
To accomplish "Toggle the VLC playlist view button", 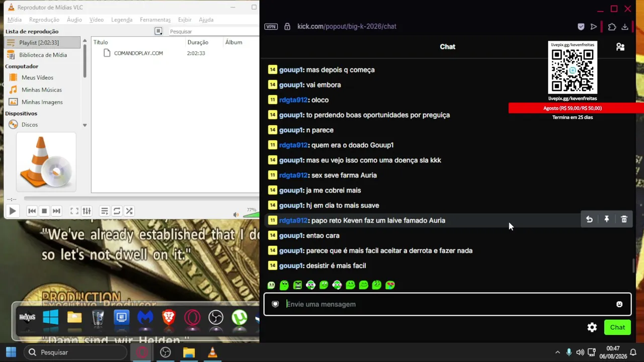I will click(x=104, y=211).
